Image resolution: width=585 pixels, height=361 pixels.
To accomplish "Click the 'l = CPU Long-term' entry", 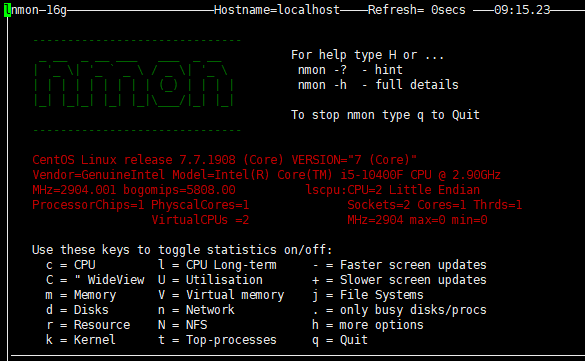I will 218,265.
